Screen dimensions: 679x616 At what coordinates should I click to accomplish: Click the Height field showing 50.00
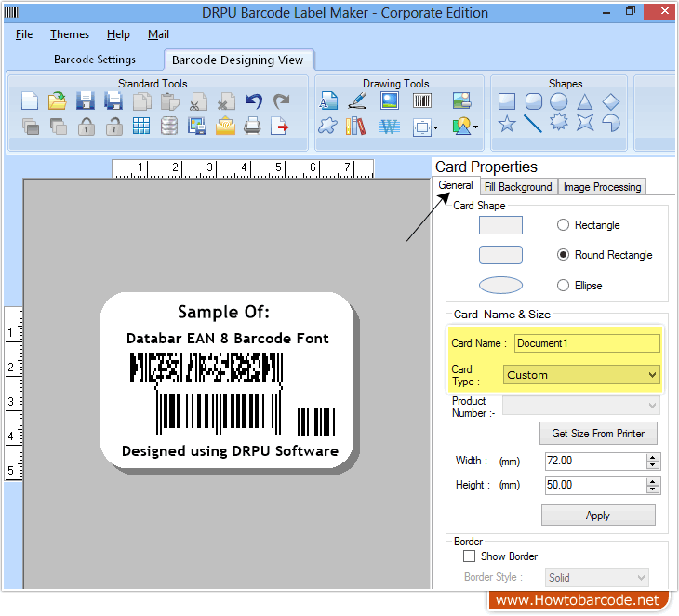[595, 485]
